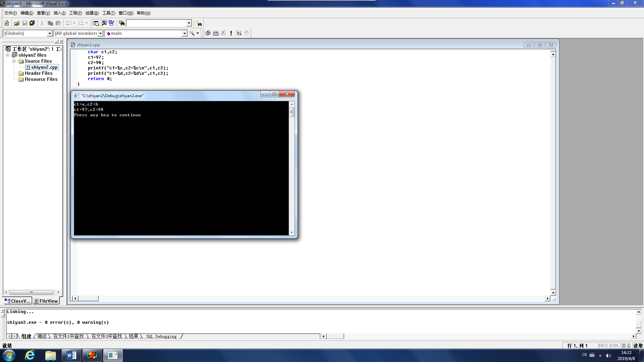Image resolution: width=644 pixels, height=362 pixels.
Task: Switch to the 结果 output tab
Action: click(133, 336)
